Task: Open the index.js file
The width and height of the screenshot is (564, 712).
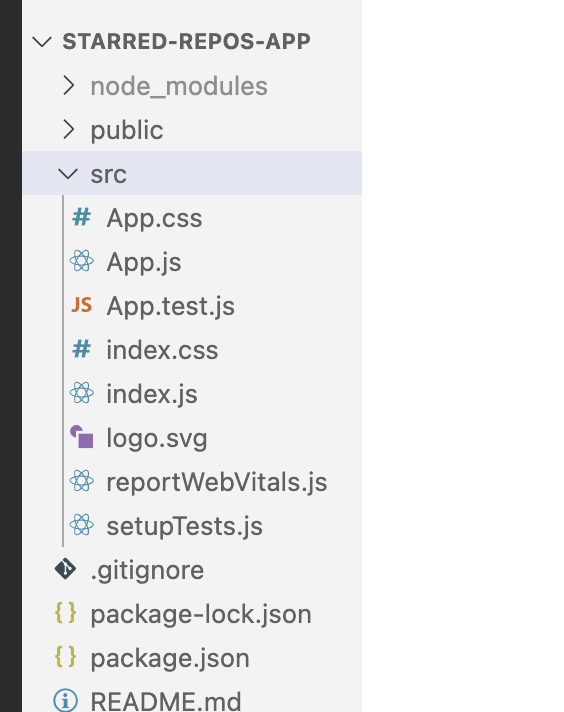Action: pyautogui.click(x=152, y=394)
